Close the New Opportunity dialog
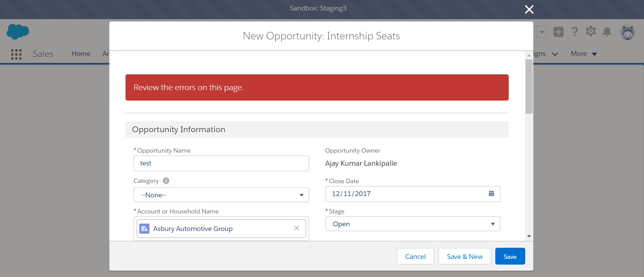Image resolution: width=644 pixels, height=277 pixels. [529, 9]
